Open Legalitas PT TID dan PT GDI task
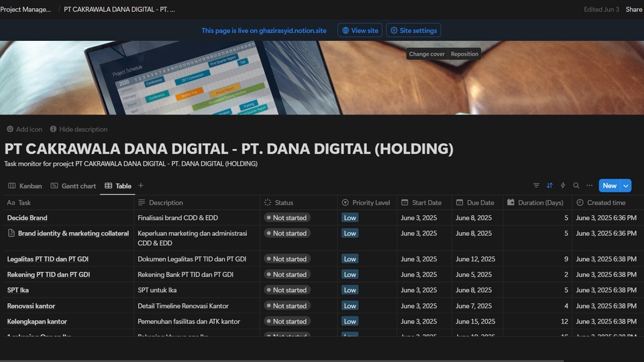The image size is (644, 362). point(48,259)
